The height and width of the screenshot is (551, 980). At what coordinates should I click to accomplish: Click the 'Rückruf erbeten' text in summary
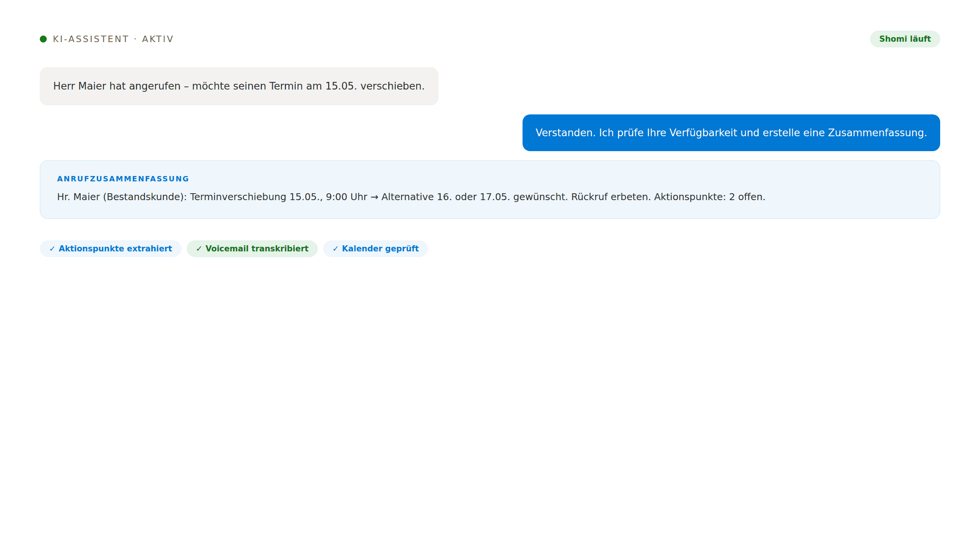tap(611, 197)
